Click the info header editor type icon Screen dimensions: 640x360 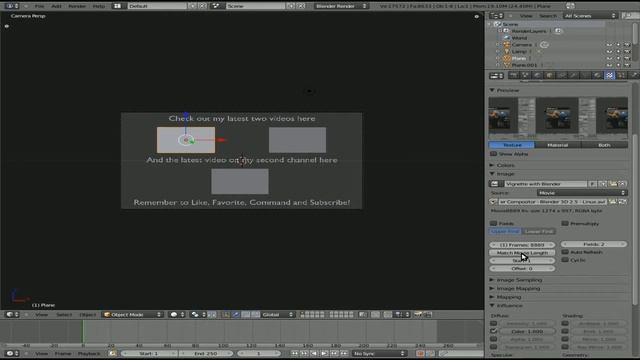coord(12,6)
